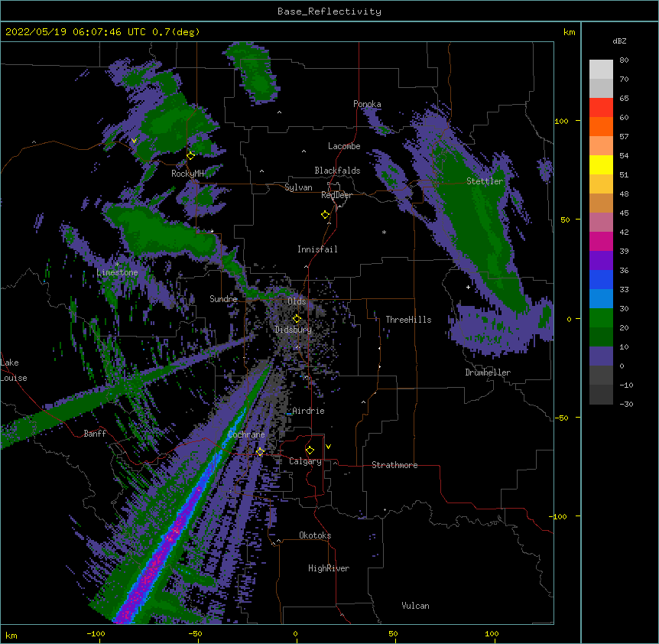Pick the slate purple 10 dBZ legend swatch
Image resolution: width=659 pixels, height=644 pixels.
(601, 356)
